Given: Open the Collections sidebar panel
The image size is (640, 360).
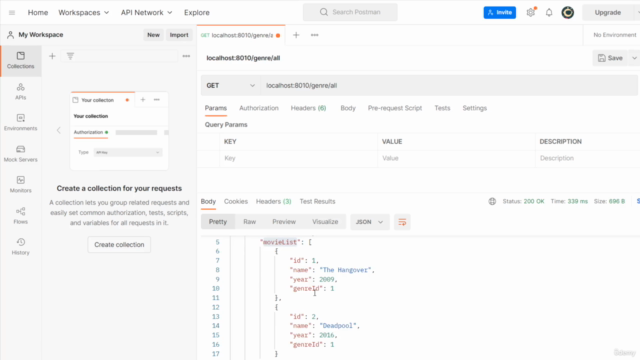Looking at the screenshot, I should (x=20, y=60).
